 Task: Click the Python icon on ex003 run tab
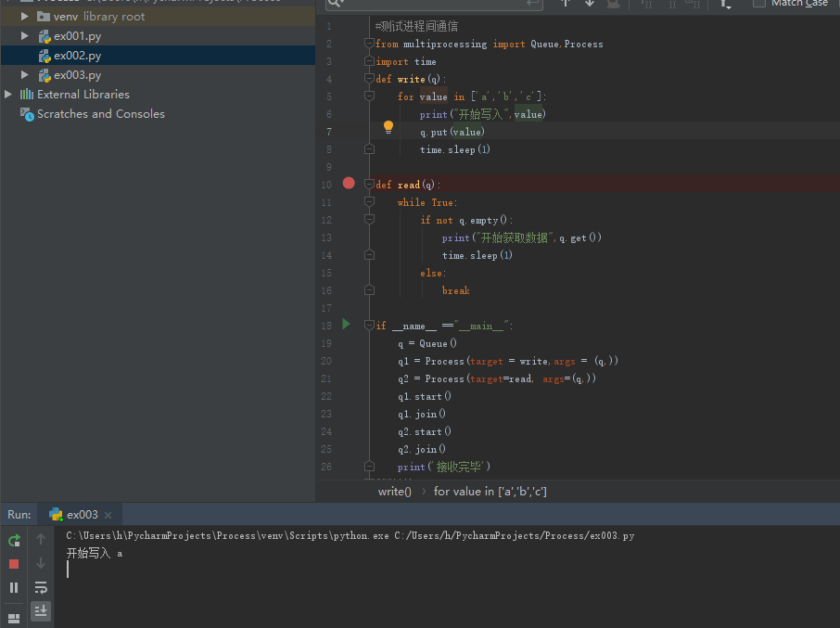(x=56, y=515)
